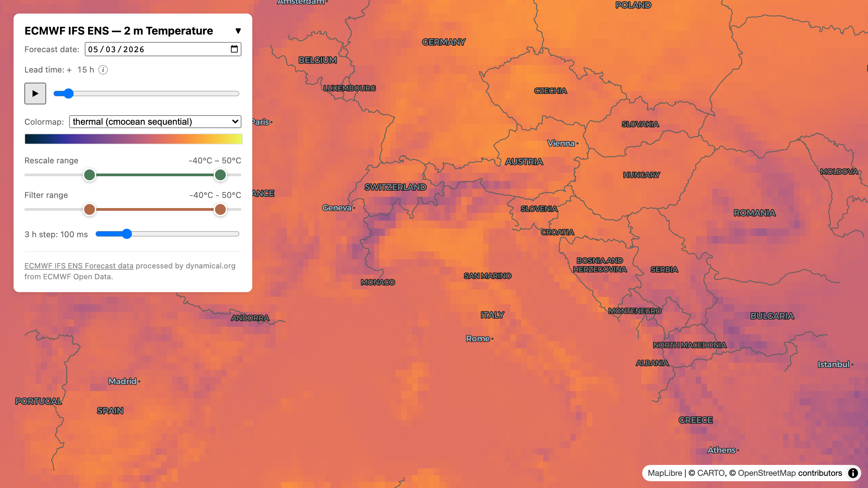868x488 pixels.
Task: Click the SERBIA map label
Action: click(x=664, y=269)
